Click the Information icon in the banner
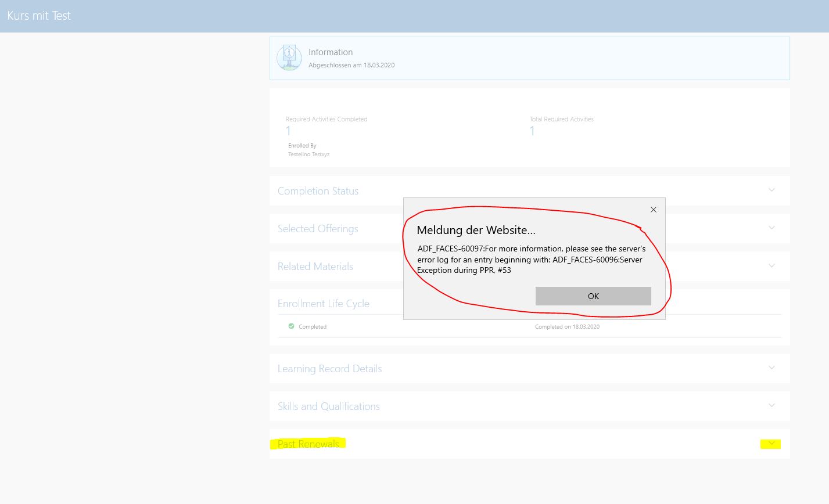Screen dimensions: 829x504 (x=289, y=58)
